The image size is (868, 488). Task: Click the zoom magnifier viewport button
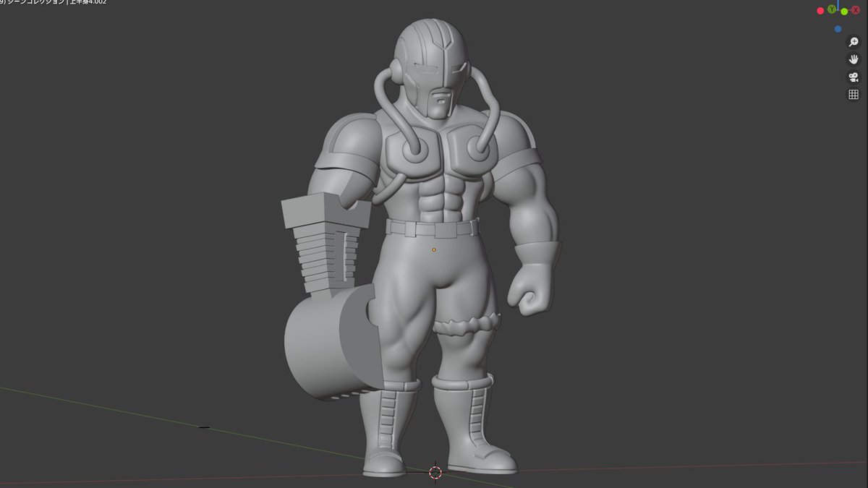pyautogui.click(x=854, y=42)
